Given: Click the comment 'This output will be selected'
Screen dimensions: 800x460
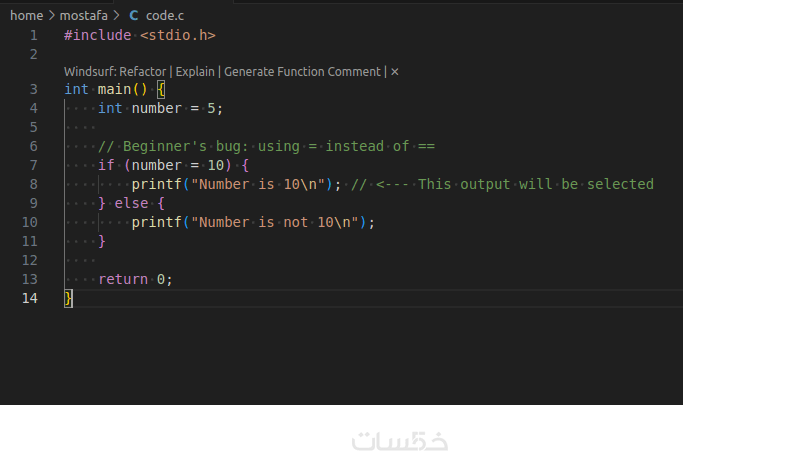Looking at the screenshot, I should (536, 185).
